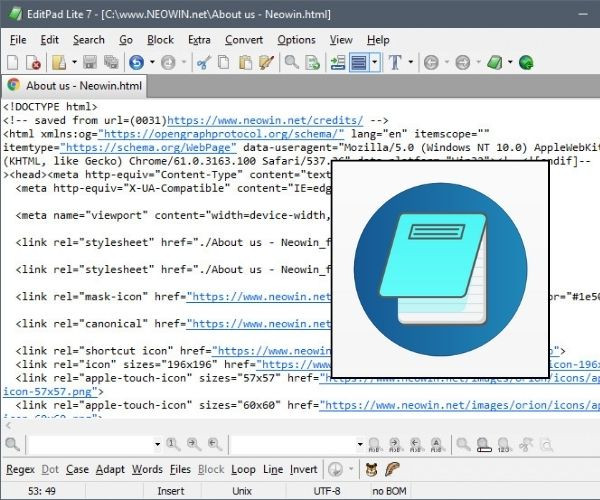Click the page with green arrow icon
Image resolution: width=600 pixels, height=500 pixels.
[312, 62]
